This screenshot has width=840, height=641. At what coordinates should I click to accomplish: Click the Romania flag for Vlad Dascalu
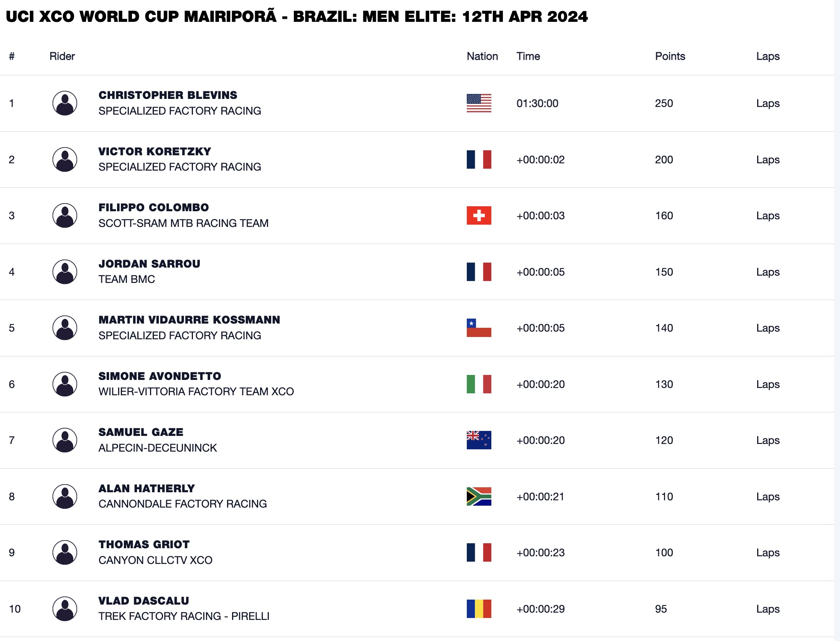[479, 609]
